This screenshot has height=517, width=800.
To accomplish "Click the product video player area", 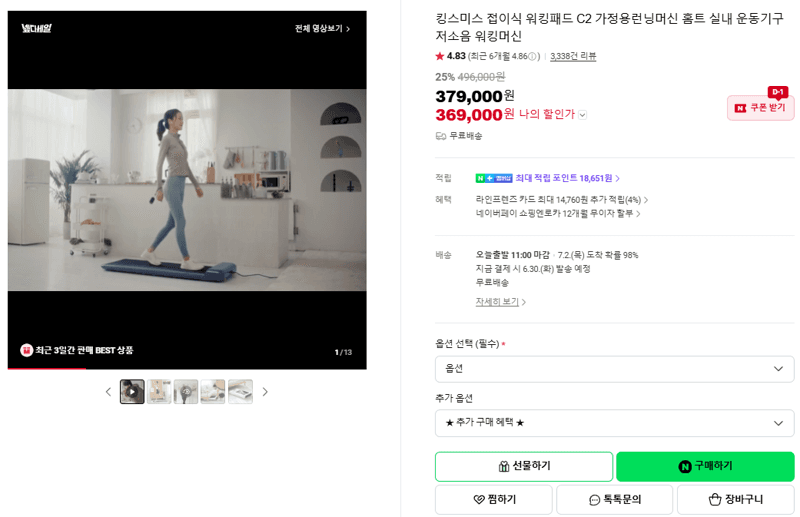I will 187,190.
